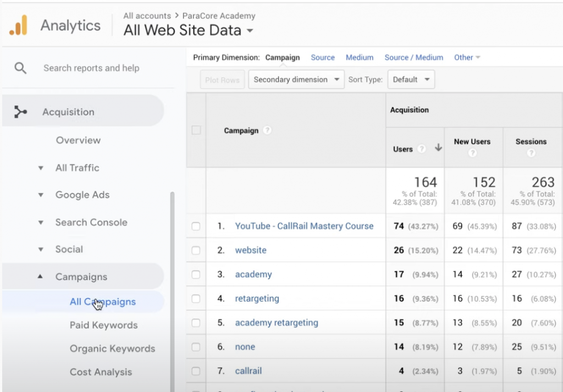Image resolution: width=563 pixels, height=392 pixels.
Task: Check the YouTube - CallRail Mastery Course row
Action: point(196,226)
